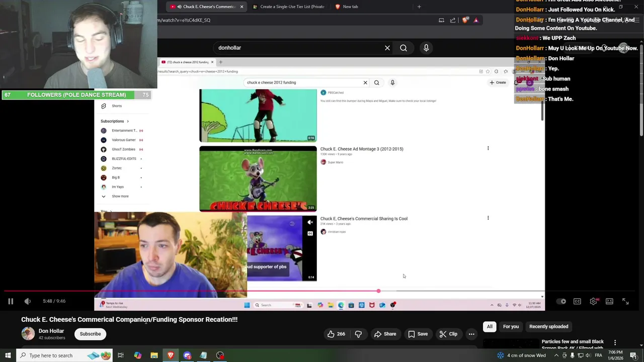Open the player settings gear
Image resolution: width=644 pixels, height=362 pixels.
tap(593, 301)
